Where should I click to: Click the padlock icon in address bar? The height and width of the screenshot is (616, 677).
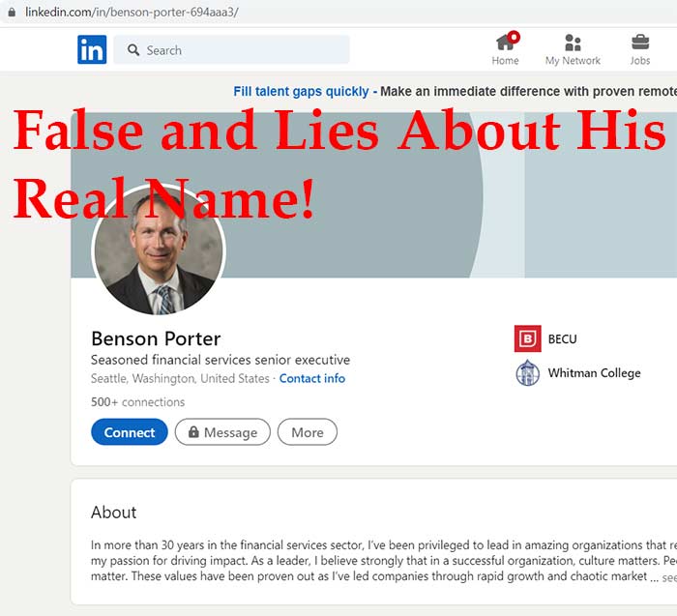coord(11,12)
